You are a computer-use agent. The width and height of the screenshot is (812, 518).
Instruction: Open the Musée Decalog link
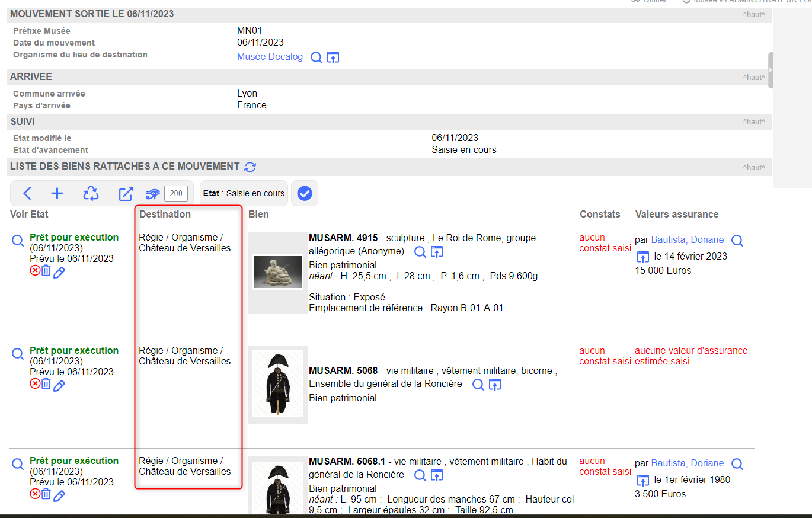click(270, 57)
